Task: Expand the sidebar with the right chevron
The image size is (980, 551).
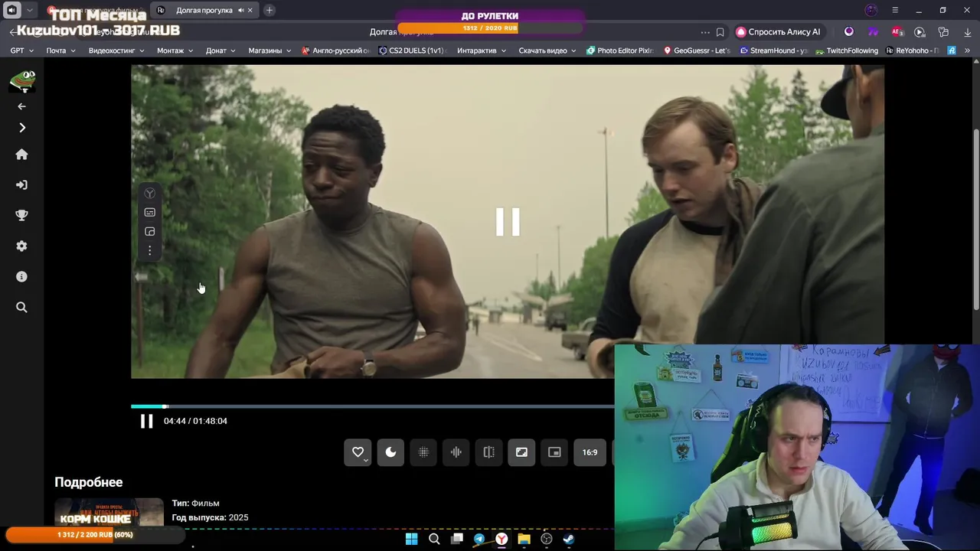Action: 21,128
